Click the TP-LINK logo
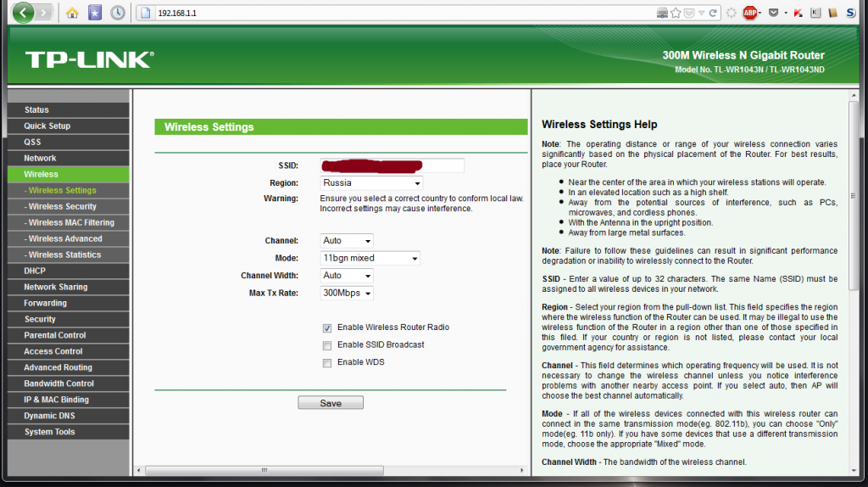Screen dimensions: 868x487 89,59
